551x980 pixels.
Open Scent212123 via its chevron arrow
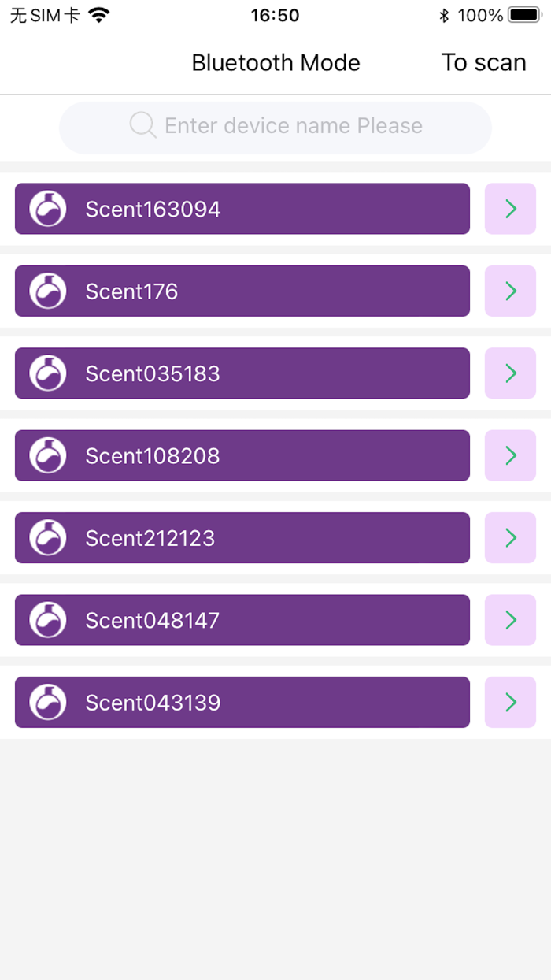510,538
